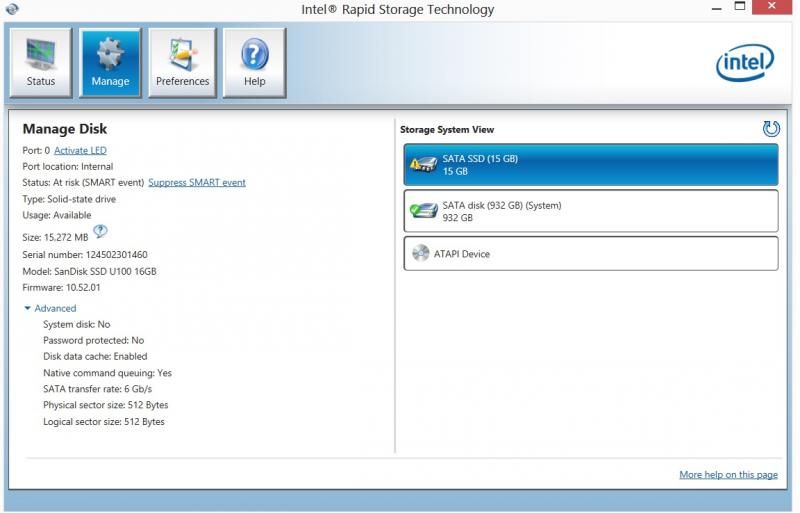Open the Status tab
800x513 pixels.
(41, 63)
